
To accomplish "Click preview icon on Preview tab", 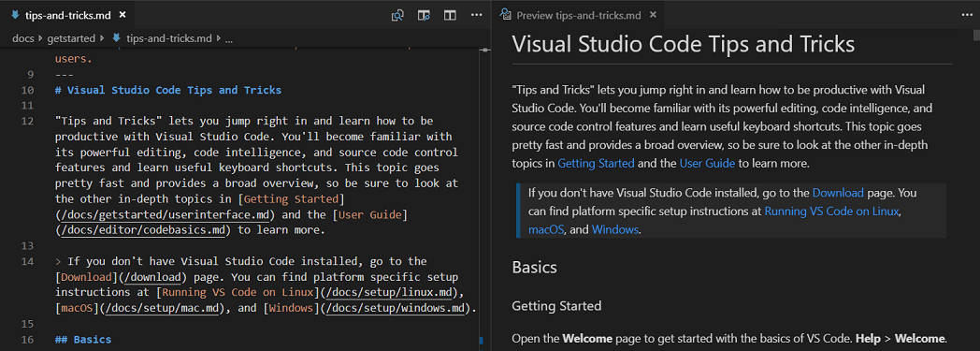I will [506, 15].
